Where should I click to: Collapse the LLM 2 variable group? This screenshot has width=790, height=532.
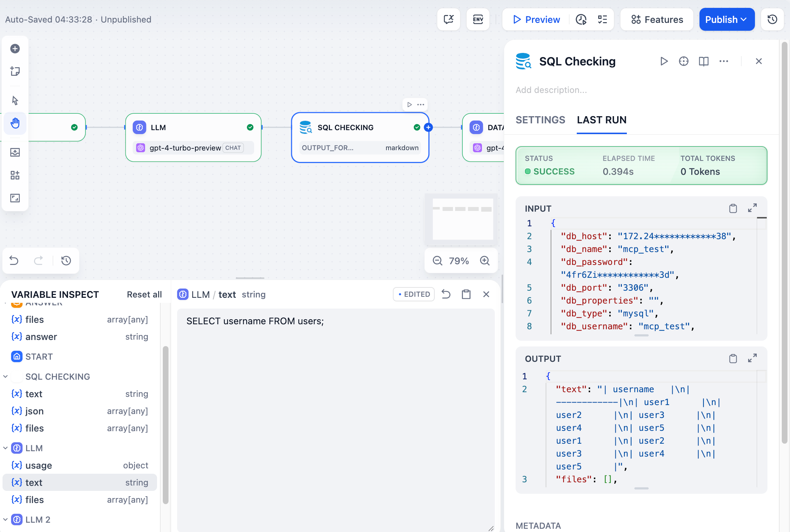coord(5,519)
